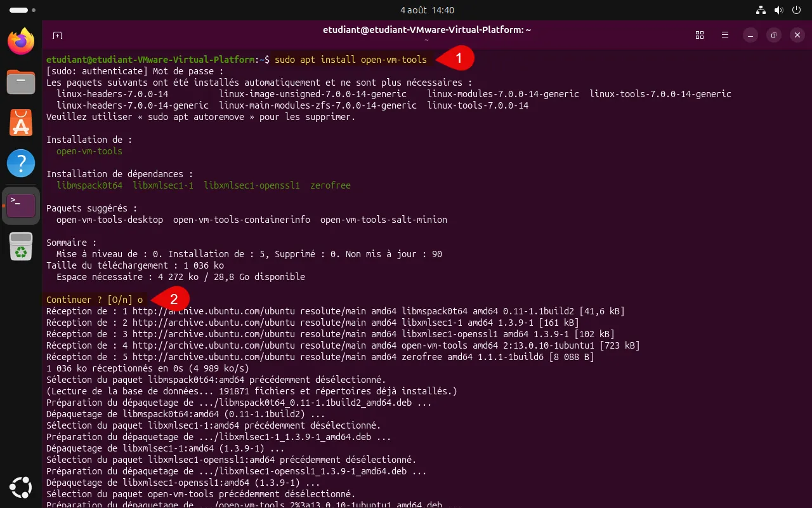
Task: Click the "(Lecture de la base de données..." line
Action: click(x=252, y=391)
